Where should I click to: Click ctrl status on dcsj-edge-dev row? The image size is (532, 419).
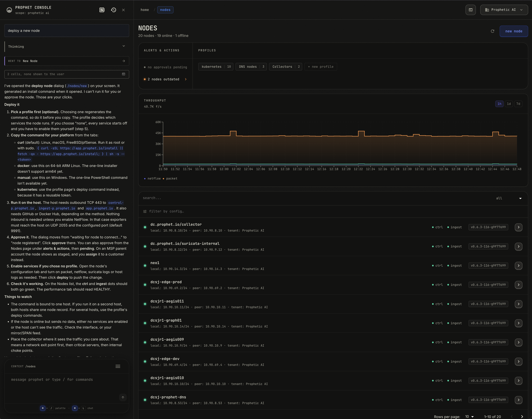437,362
